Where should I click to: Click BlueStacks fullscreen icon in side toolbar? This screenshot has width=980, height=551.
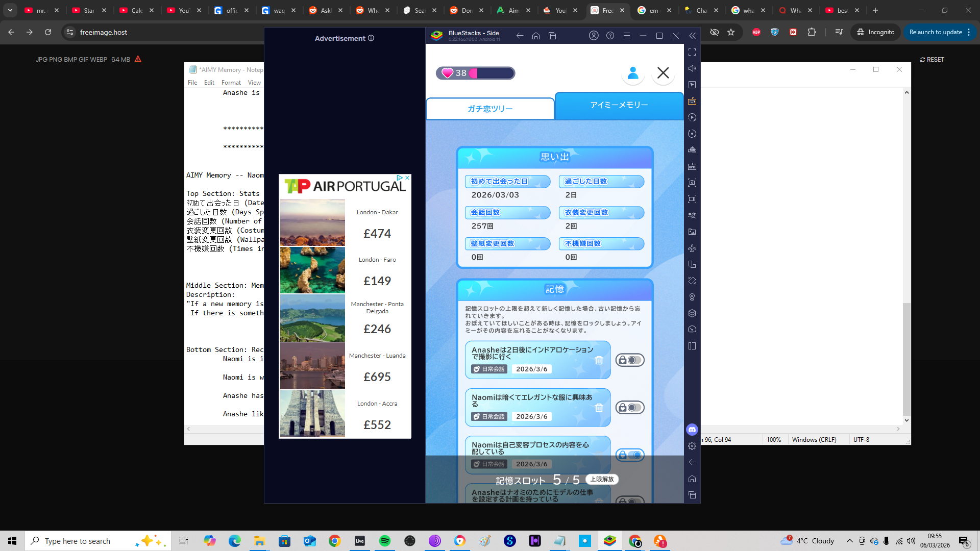click(x=692, y=52)
